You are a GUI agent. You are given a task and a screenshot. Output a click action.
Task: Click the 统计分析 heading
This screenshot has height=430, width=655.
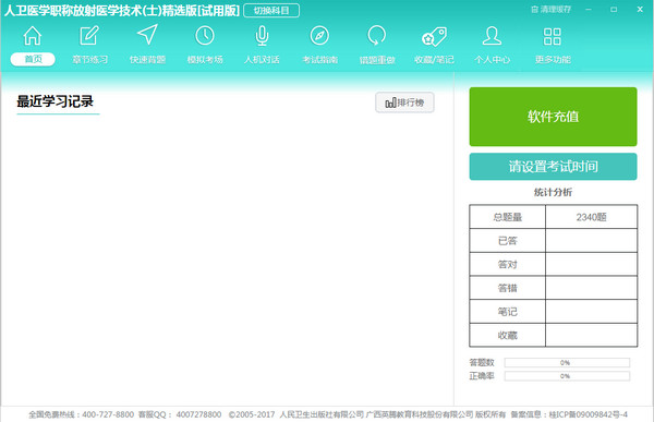pyautogui.click(x=553, y=192)
